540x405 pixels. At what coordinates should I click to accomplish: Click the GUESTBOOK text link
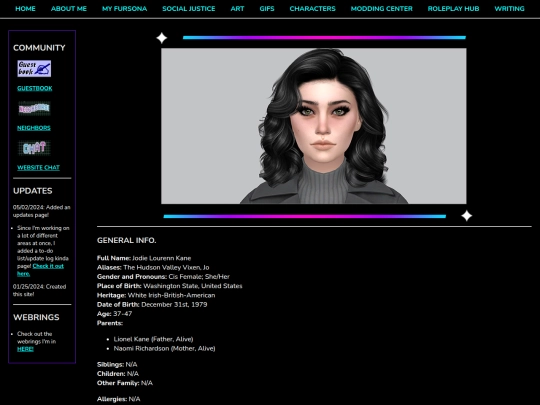pos(35,88)
